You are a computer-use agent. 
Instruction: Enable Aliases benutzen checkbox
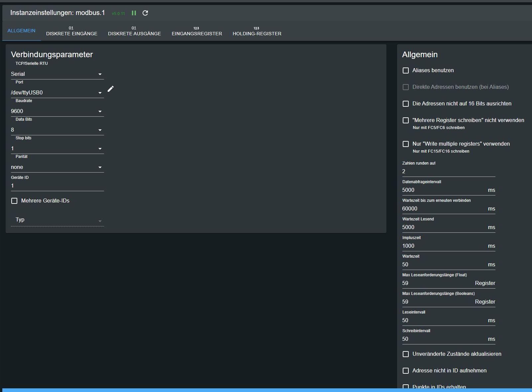tap(406, 70)
